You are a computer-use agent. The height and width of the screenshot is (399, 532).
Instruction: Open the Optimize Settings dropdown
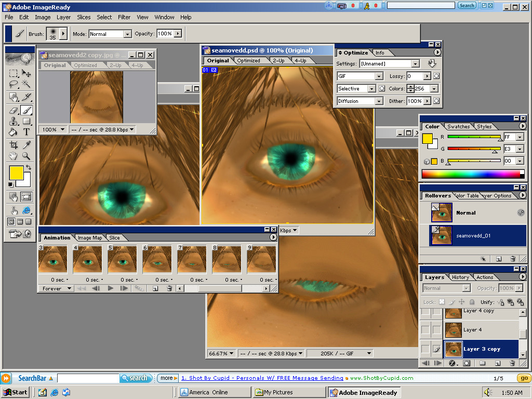pos(416,64)
